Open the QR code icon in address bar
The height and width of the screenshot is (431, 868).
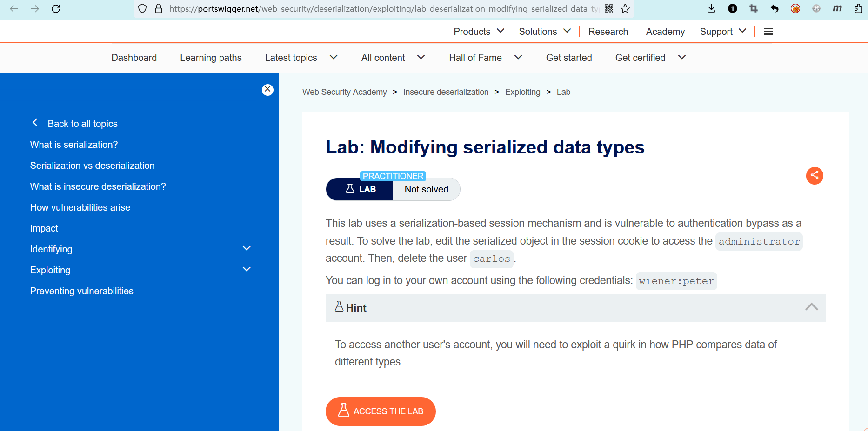609,9
